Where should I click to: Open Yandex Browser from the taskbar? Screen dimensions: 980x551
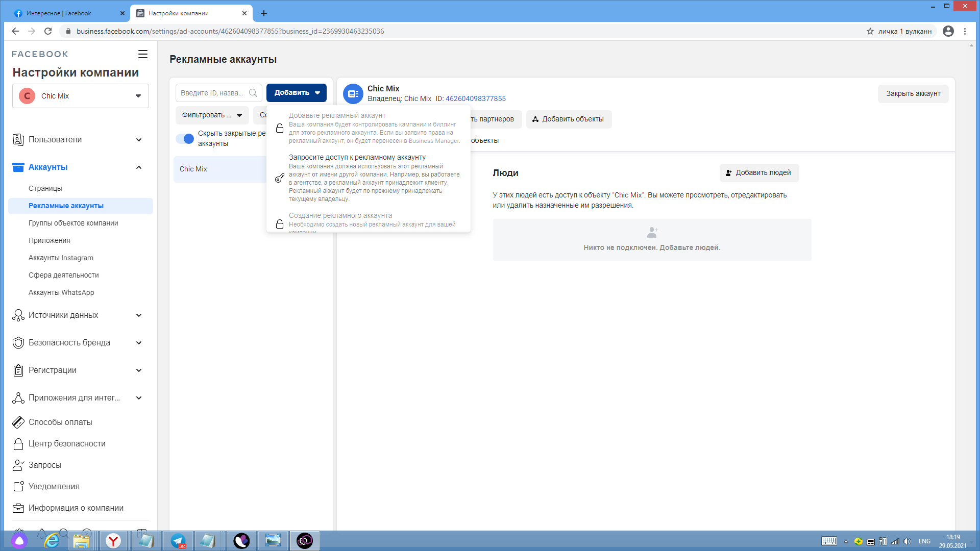pyautogui.click(x=113, y=541)
